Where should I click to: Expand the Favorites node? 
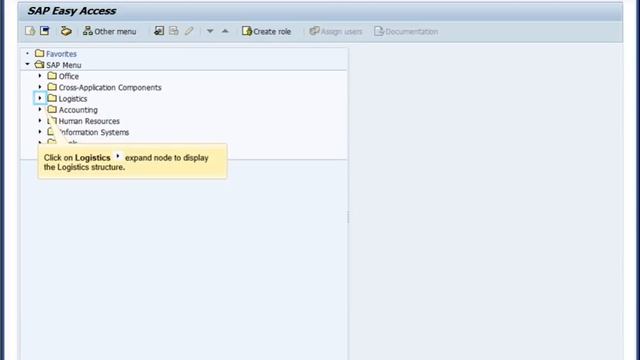tap(27, 53)
